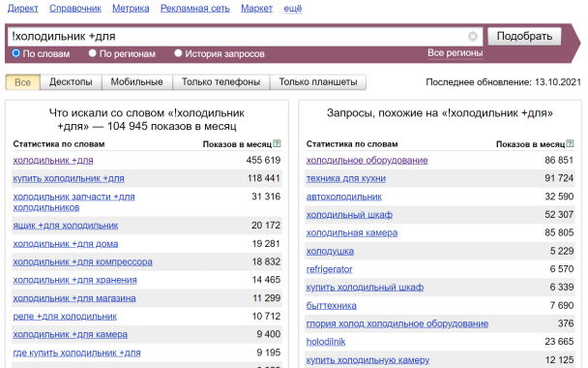The width and height of the screenshot is (588, 368).
Task: Open the Справочник link
Action: (x=75, y=9)
